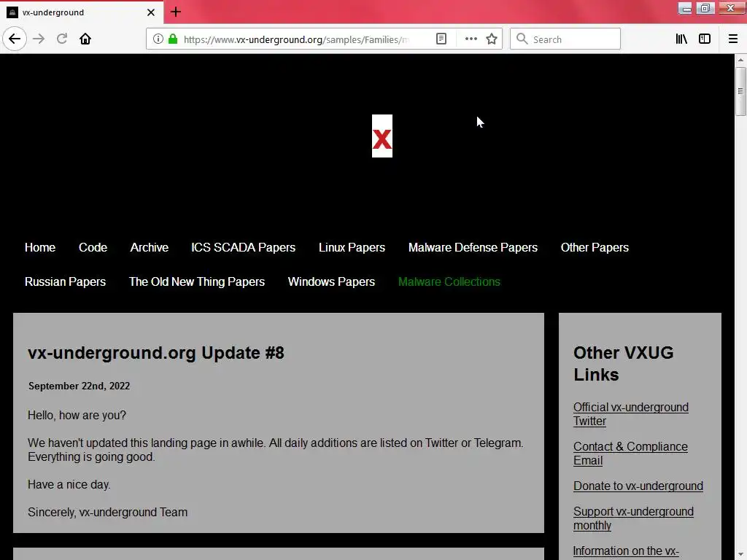Open Other Papers section
The image size is (747, 560).
[x=595, y=248]
